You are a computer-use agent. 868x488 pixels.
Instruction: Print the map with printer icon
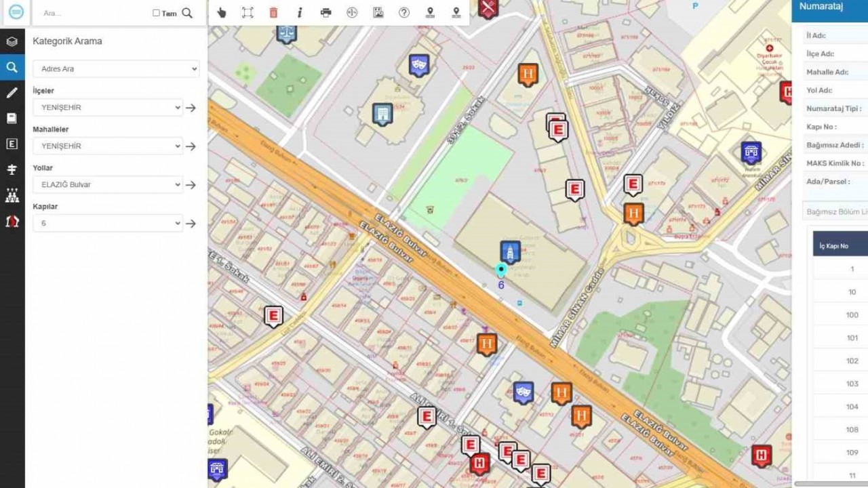pos(325,12)
